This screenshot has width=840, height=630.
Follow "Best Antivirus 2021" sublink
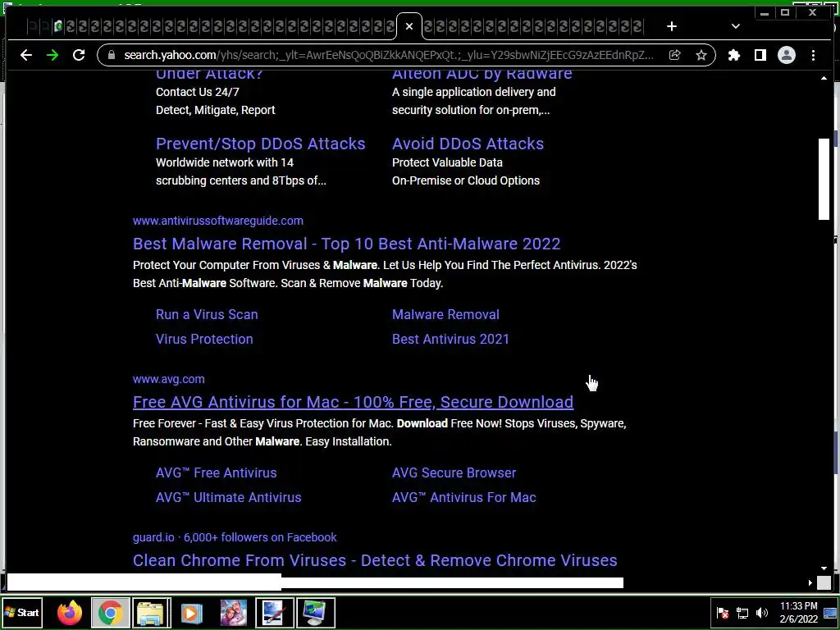(x=450, y=339)
